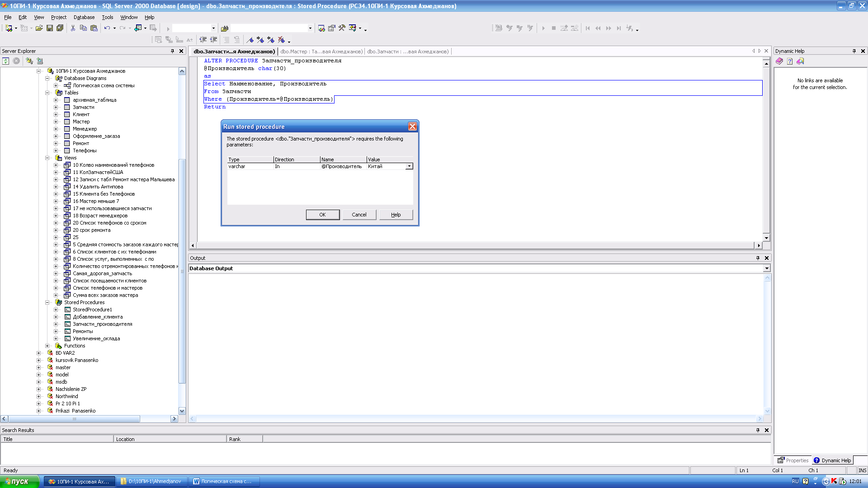
Task: Open the Tools menu
Action: (x=107, y=17)
